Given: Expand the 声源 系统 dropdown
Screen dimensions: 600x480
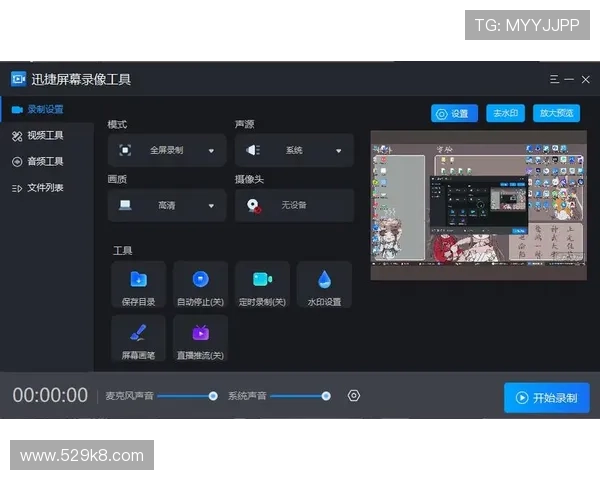Looking at the screenshot, I should click(294, 150).
